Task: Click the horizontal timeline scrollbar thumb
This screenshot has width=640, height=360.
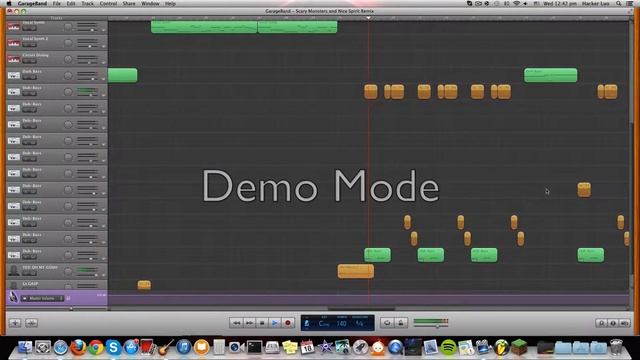Action: click(x=362, y=309)
